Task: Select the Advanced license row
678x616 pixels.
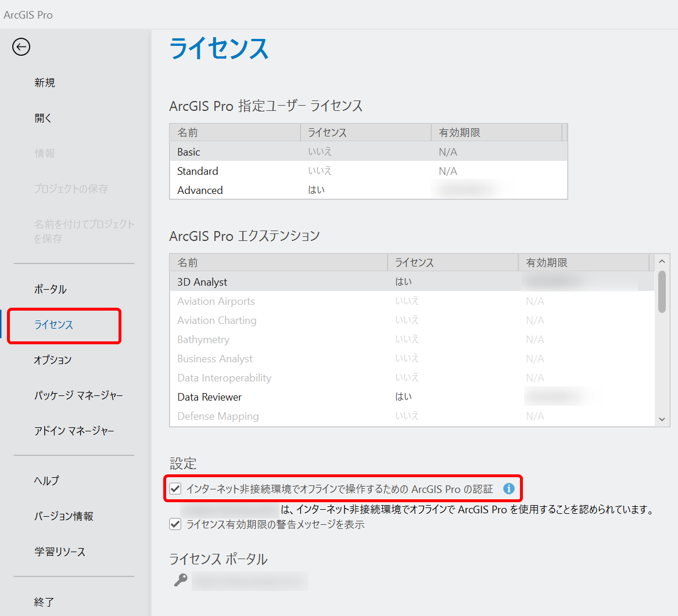Action: click(x=200, y=190)
